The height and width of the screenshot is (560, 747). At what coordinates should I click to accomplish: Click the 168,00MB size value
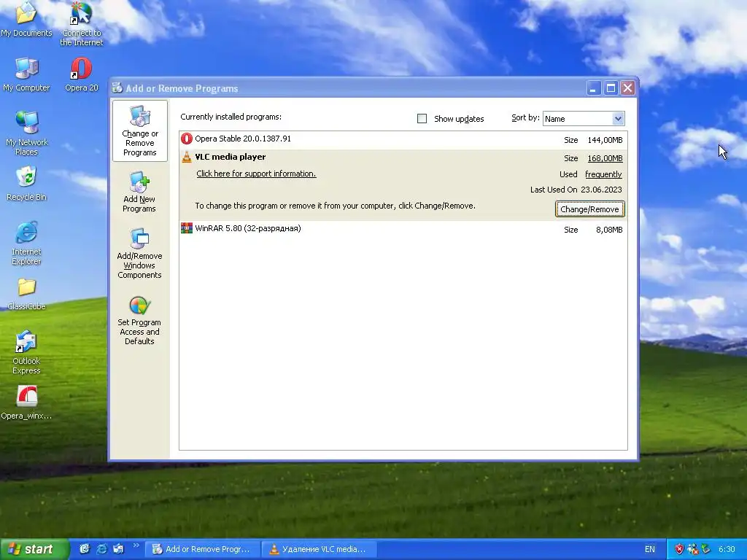point(605,158)
